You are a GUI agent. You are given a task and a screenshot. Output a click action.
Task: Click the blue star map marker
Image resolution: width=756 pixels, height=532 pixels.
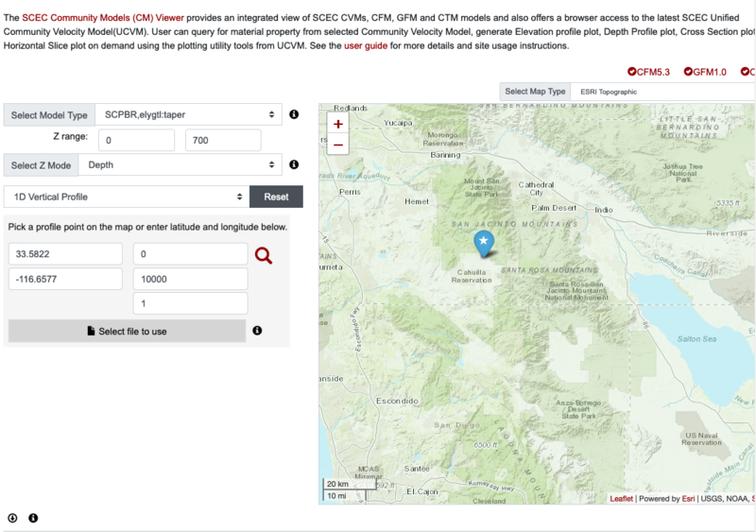[x=484, y=243]
